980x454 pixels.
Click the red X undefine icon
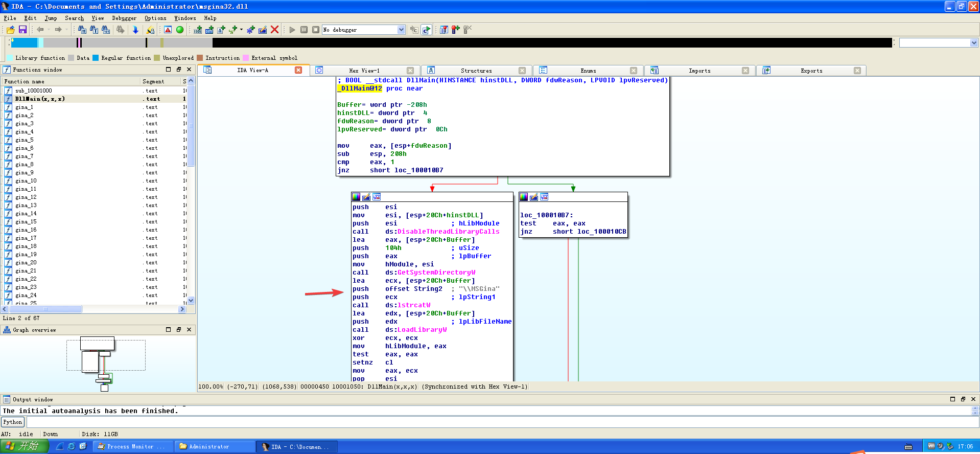click(x=274, y=30)
